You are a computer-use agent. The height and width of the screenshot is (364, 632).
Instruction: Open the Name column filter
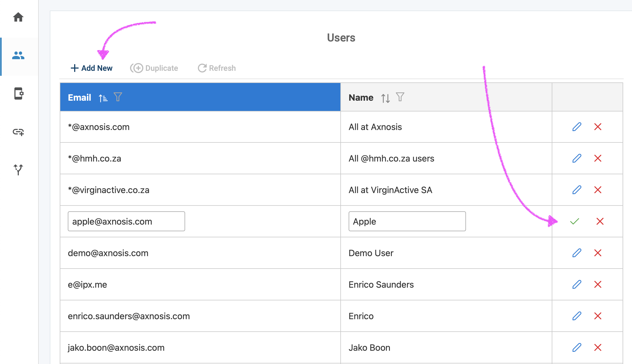pos(400,97)
